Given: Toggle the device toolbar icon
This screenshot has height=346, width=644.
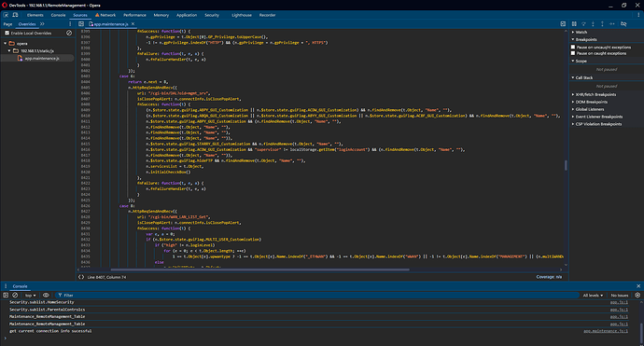Looking at the screenshot, I should pyautogui.click(x=15, y=15).
